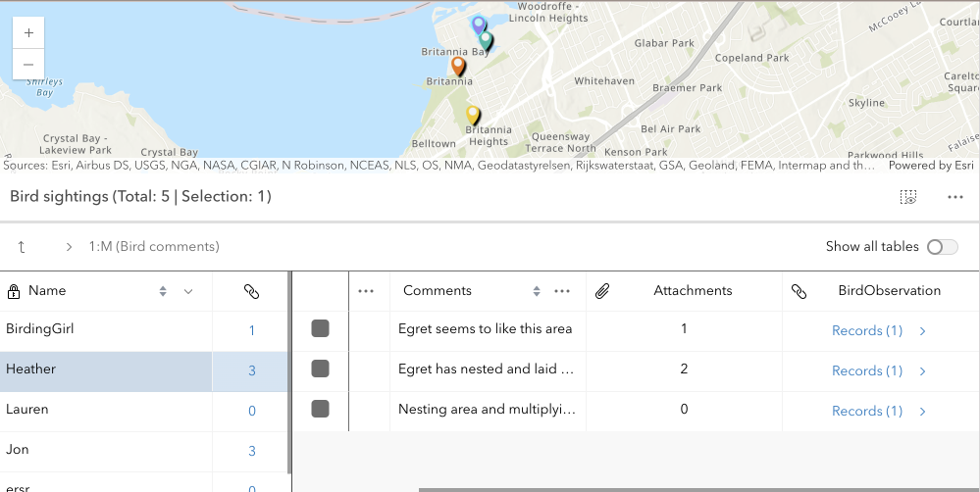The image size is (980, 492).
Task: Select the orange map pin near Britannia
Action: [457, 67]
